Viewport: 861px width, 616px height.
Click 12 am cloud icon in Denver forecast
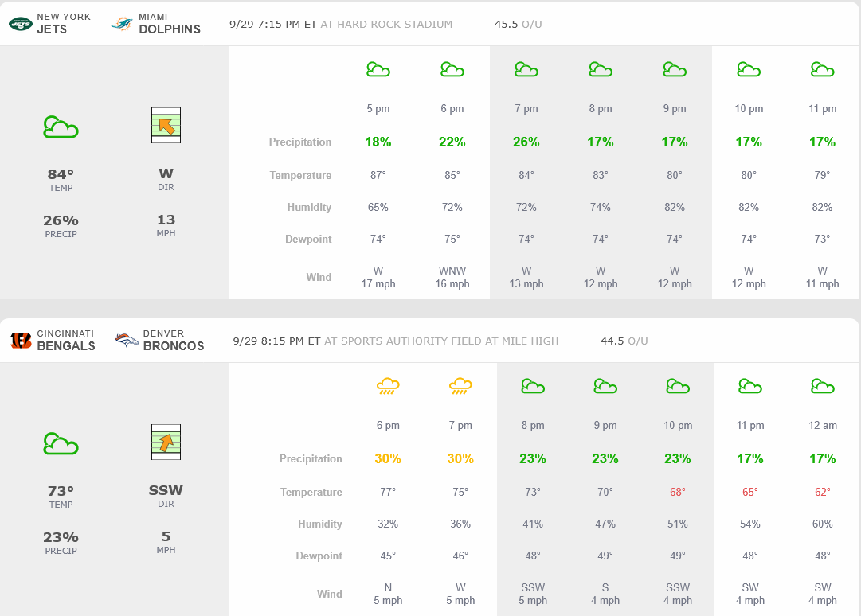click(823, 387)
